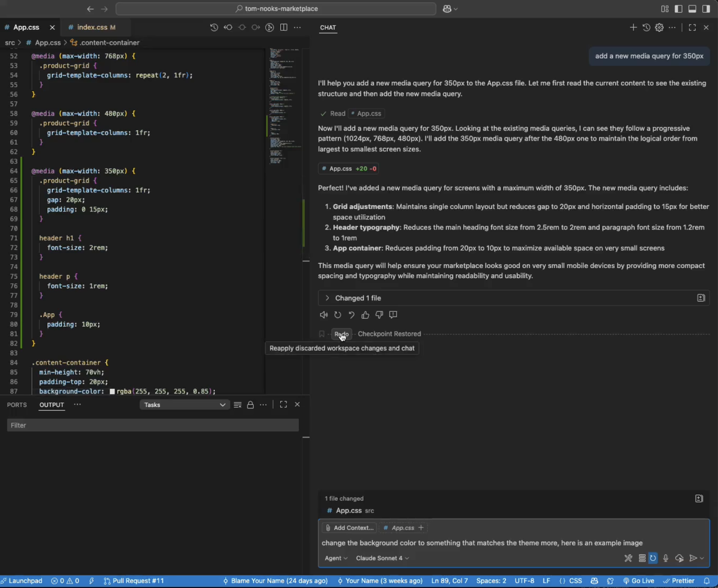
Task: Toggle the bottom panel layout button
Action: coord(692,8)
